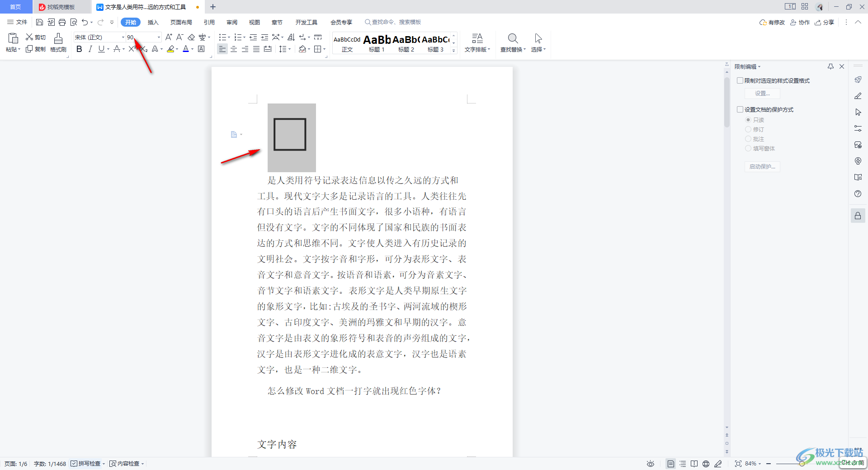Image resolution: width=868 pixels, height=470 pixels.
Task: Switch to web layout view globe icon
Action: 706,464
